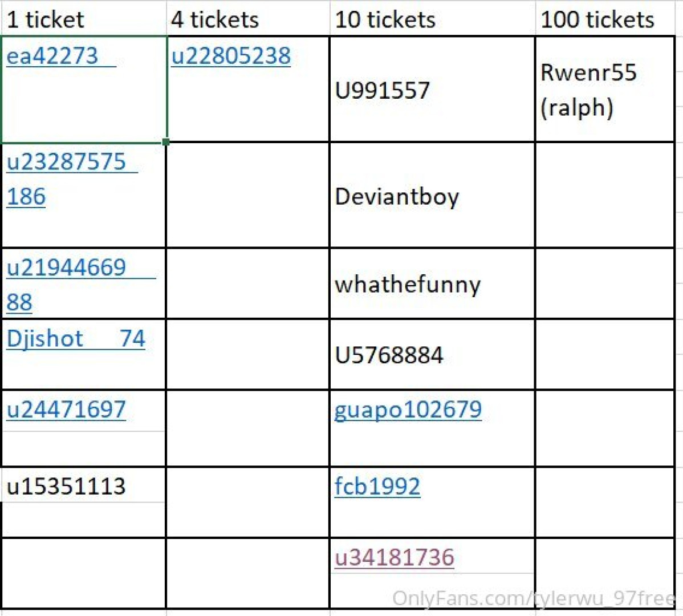Open the ea42273 hyperlink

(x=52, y=56)
